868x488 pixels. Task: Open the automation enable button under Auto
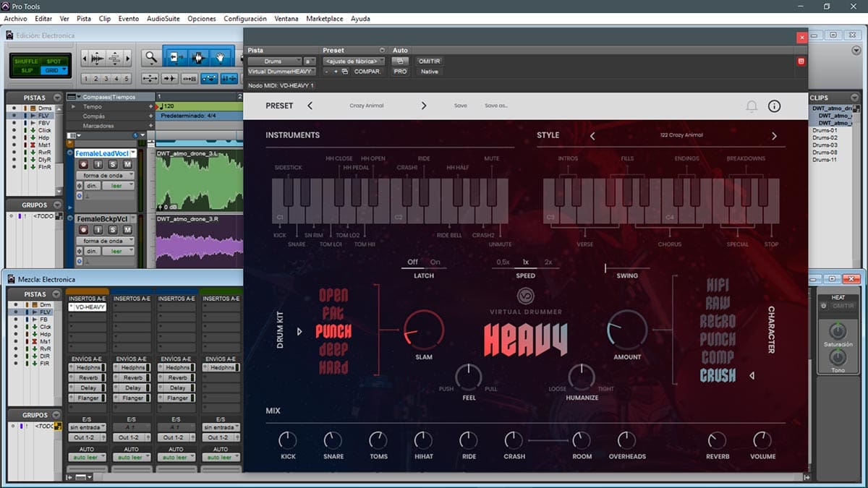tap(400, 61)
